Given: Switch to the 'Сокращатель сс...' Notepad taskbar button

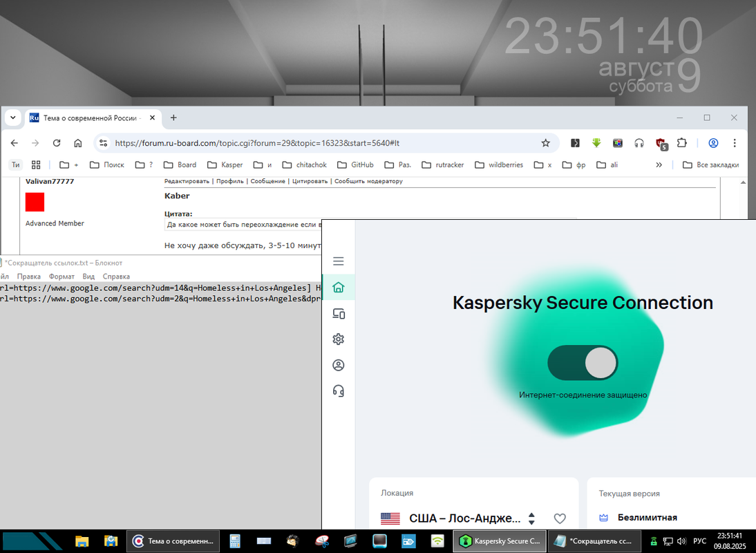Looking at the screenshot, I should tap(594, 541).
